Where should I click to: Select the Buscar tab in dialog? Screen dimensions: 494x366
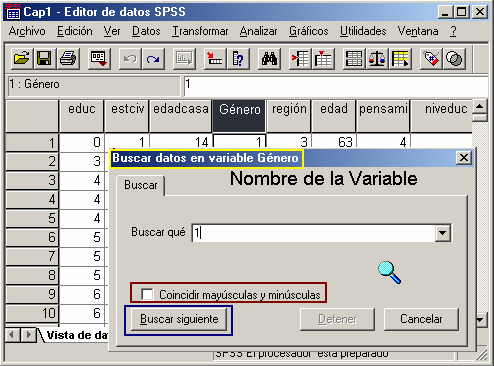[x=141, y=185]
